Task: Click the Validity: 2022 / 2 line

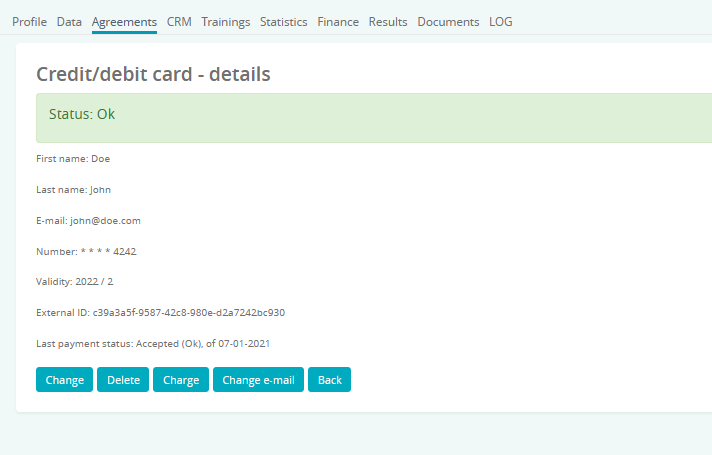Action: coord(75,282)
